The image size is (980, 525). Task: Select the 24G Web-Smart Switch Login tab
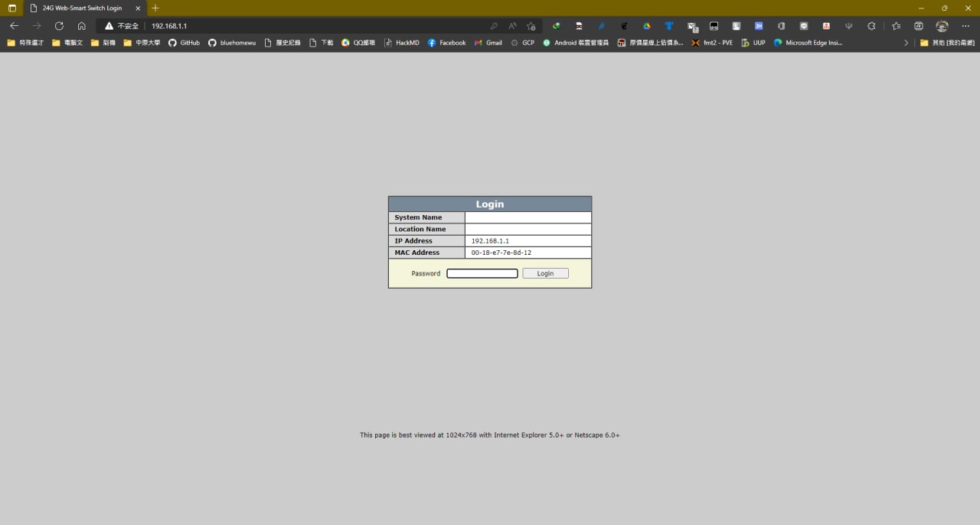(83, 8)
